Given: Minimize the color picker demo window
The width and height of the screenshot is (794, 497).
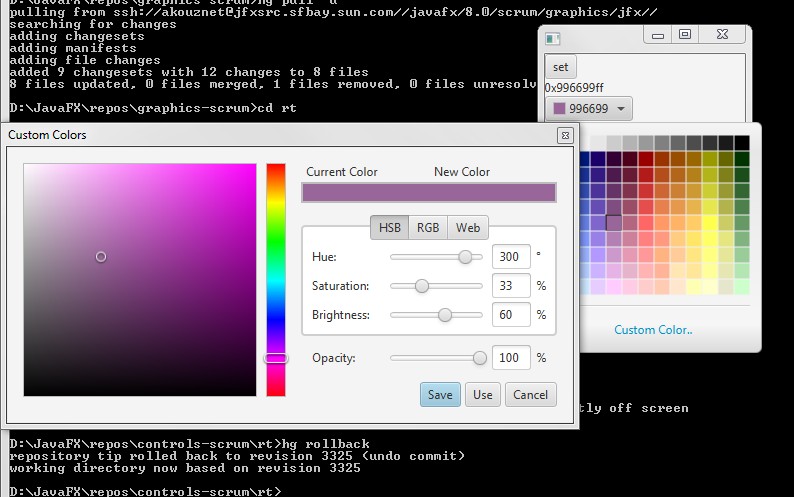Looking at the screenshot, I should point(657,35).
